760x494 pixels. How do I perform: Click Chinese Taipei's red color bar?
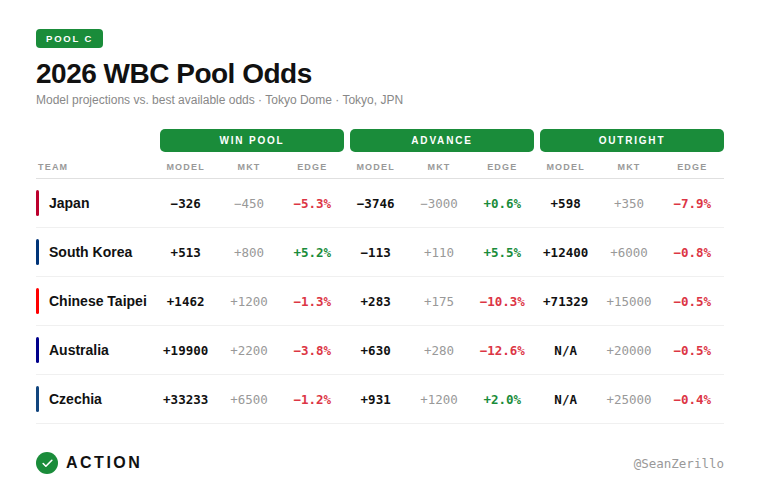point(38,301)
